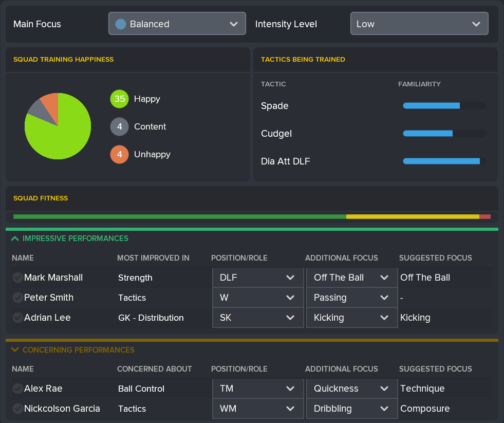Click the blue Balanced focus circle icon
Screen dimensions: 504x423
tap(121, 24)
